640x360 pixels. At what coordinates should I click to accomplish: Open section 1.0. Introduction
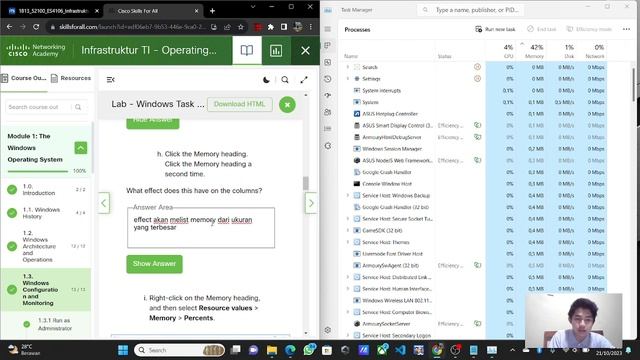[x=46, y=189]
